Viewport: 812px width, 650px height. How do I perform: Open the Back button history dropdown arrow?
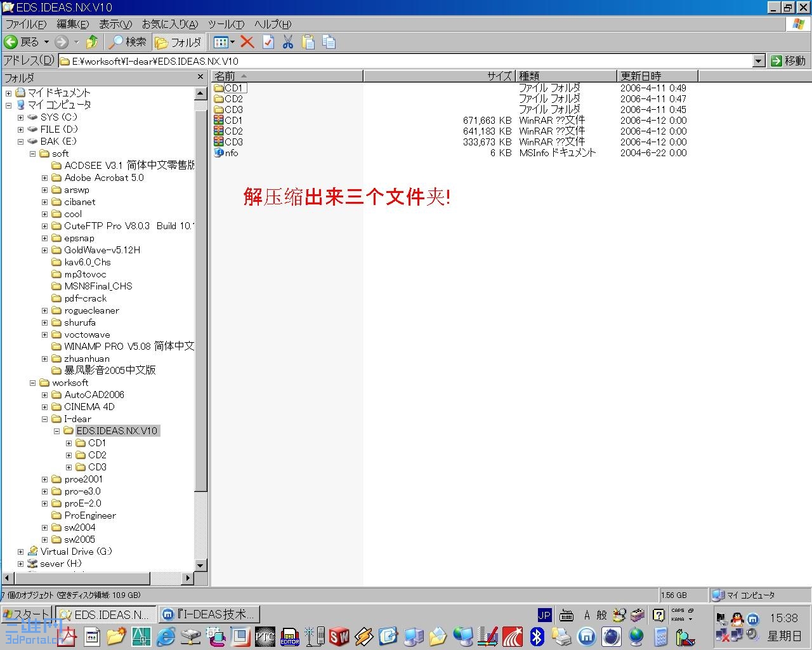(46, 42)
